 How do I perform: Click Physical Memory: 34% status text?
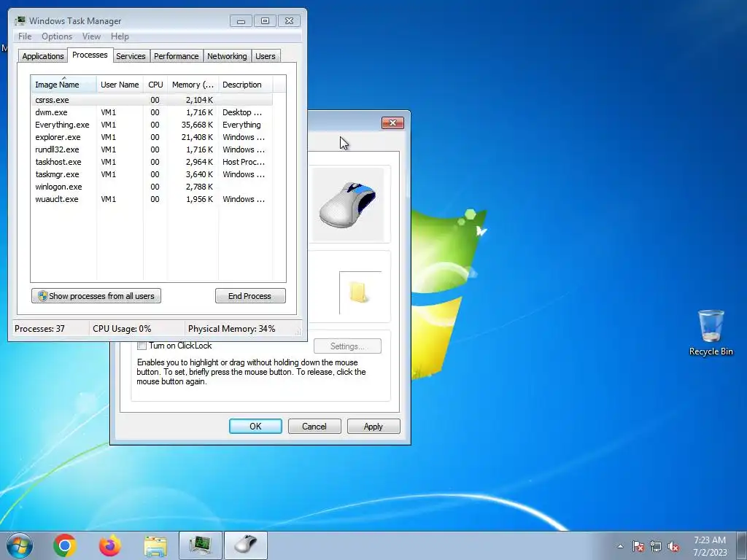point(231,329)
